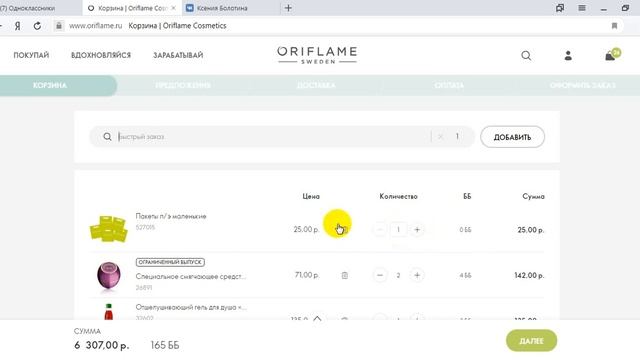Click the yellow bags product thumbnail
Image resolution: width=640 pixels, height=360 pixels.
pyautogui.click(x=109, y=229)
